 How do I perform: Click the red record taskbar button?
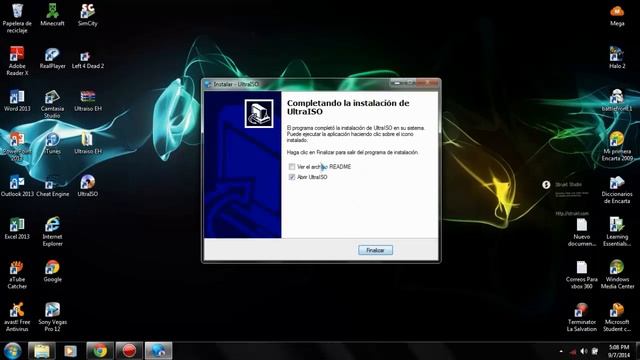point(129,351)
